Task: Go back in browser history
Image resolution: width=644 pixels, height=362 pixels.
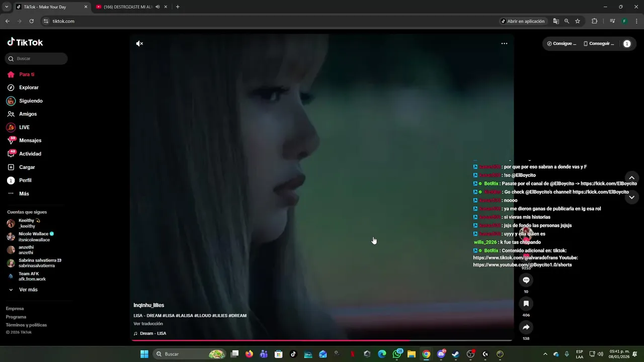Action: [7, 21]
